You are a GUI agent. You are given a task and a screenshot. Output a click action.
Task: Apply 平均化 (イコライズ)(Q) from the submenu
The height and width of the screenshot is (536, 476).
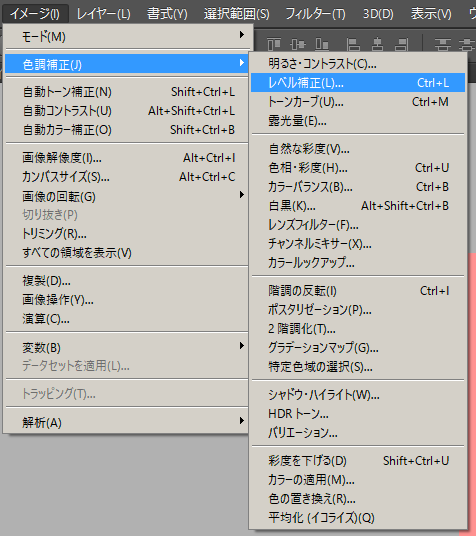[358, 518]
